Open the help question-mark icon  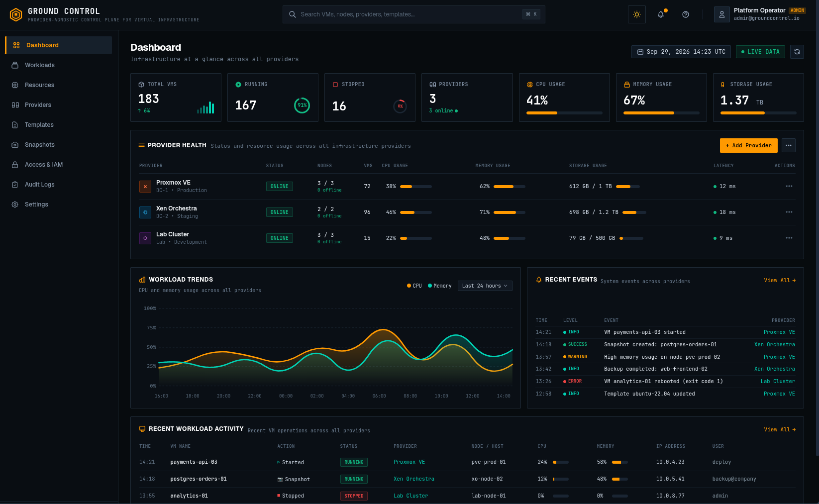685,14
